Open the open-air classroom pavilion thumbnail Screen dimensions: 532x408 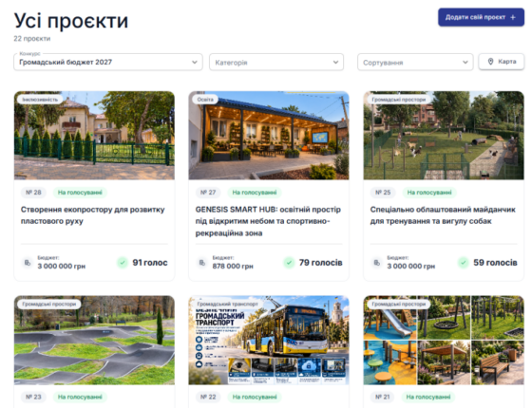pos(269,135)
